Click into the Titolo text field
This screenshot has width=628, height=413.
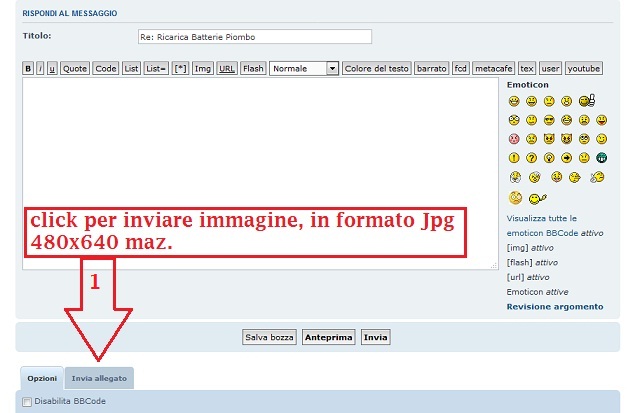(x=254, y=37)
